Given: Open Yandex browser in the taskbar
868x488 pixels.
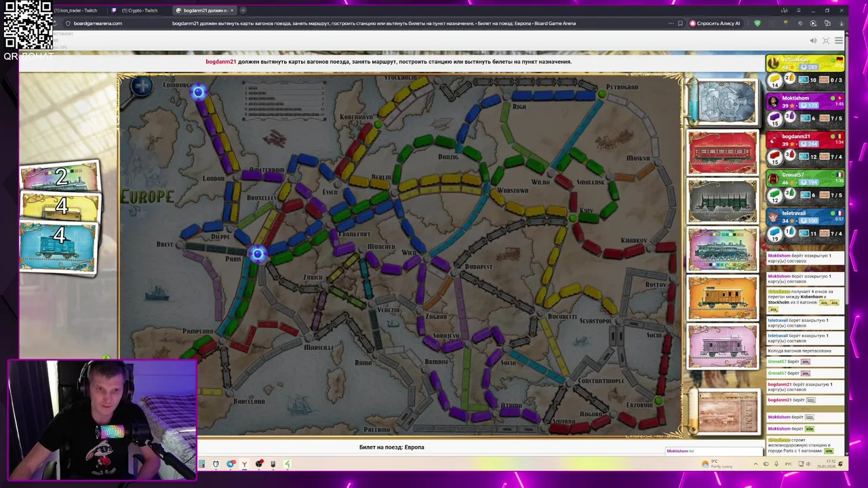Looking at the screenshot, I should click(x=244, y=464).
